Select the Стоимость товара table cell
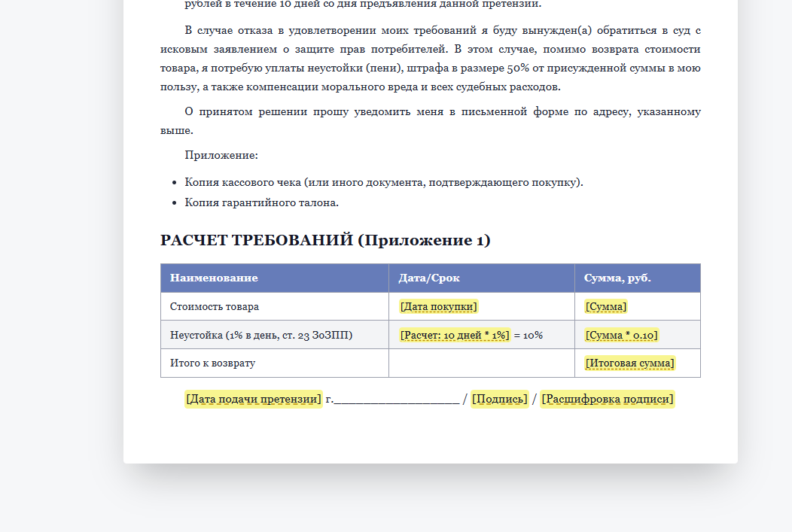 pos(275,306)
